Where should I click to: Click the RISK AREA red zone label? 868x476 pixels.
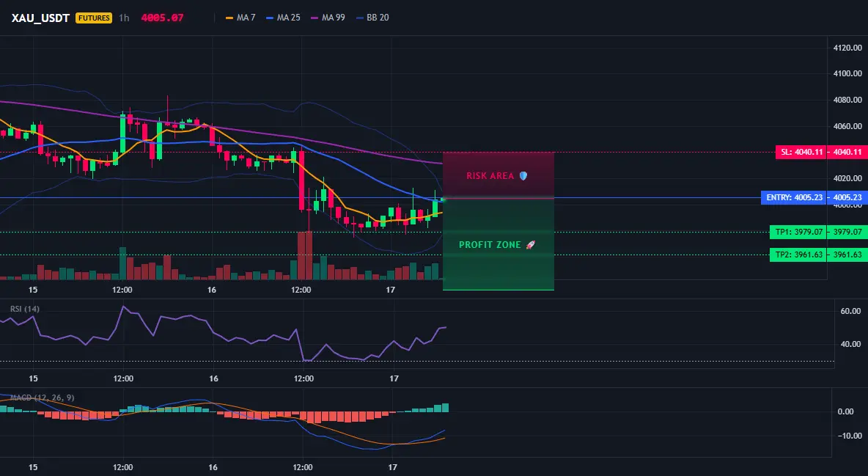[490, 176]
